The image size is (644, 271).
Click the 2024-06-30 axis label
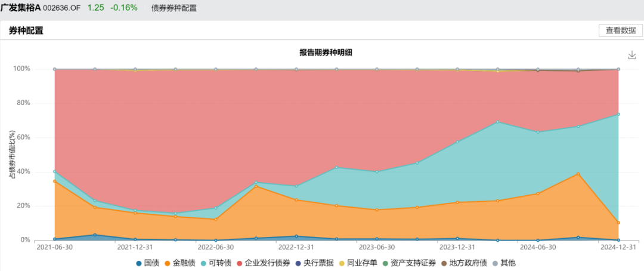point(538,247)
